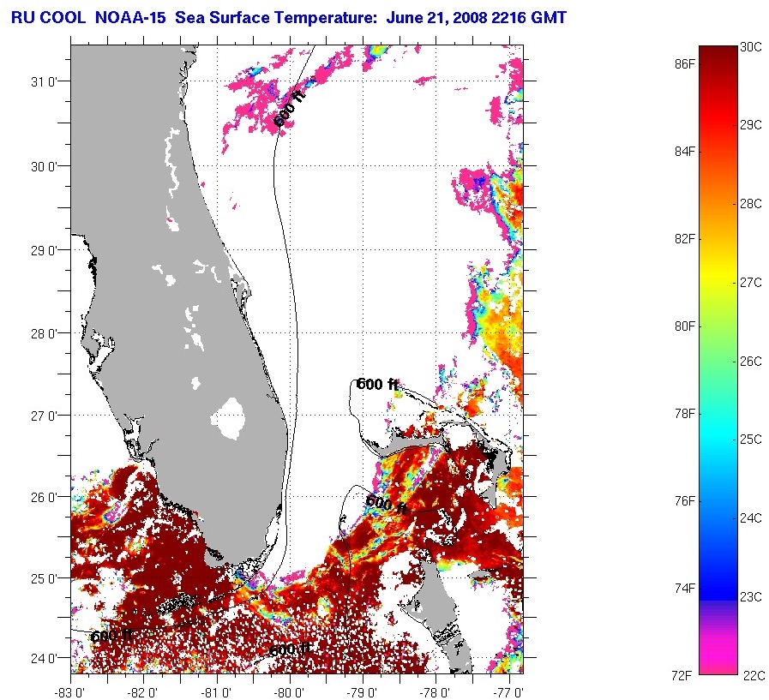This screenshot has height=700, width=769.
Task: Click the '-82 0'' longitude label
Action: coord(142,692)
